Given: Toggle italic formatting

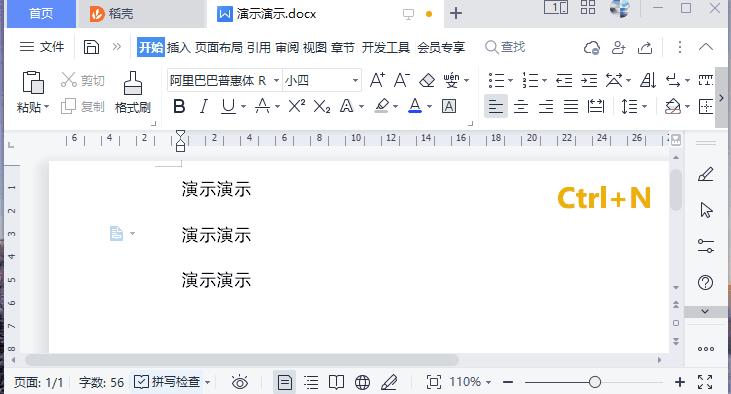Looking at the screenshot, I should coord(203,106).
